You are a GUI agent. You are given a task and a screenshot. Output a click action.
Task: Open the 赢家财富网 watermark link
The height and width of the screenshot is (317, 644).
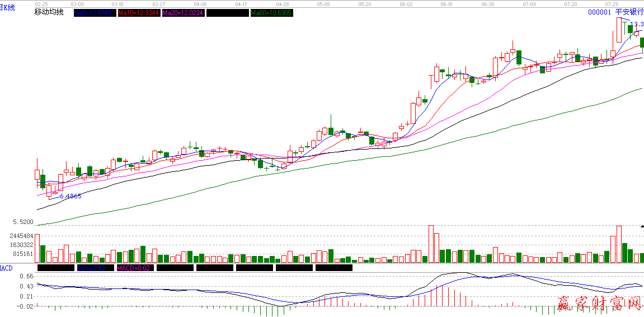[598, 304]
